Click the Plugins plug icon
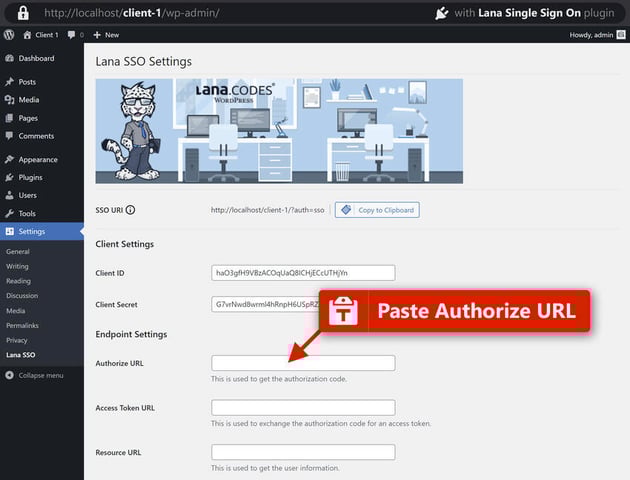Image resolution: width=630 pixels, height=480 pixels. click(10, 177)
